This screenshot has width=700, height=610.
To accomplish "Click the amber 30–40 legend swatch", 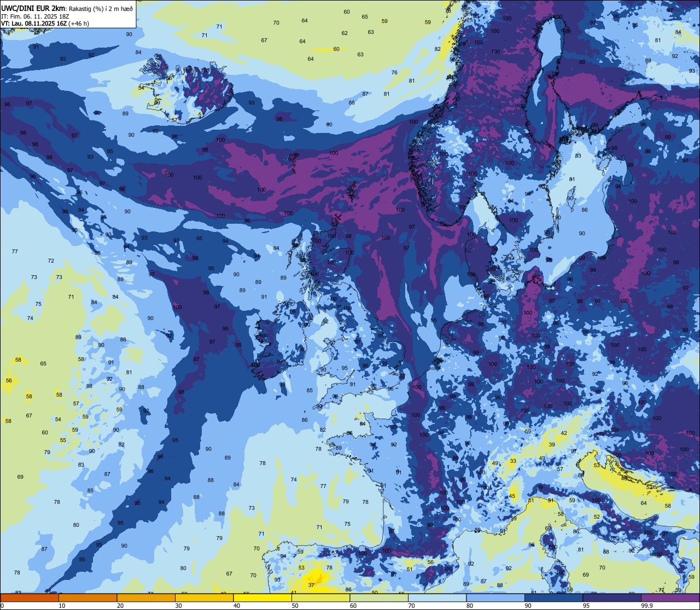I will [x=204, y=597].
